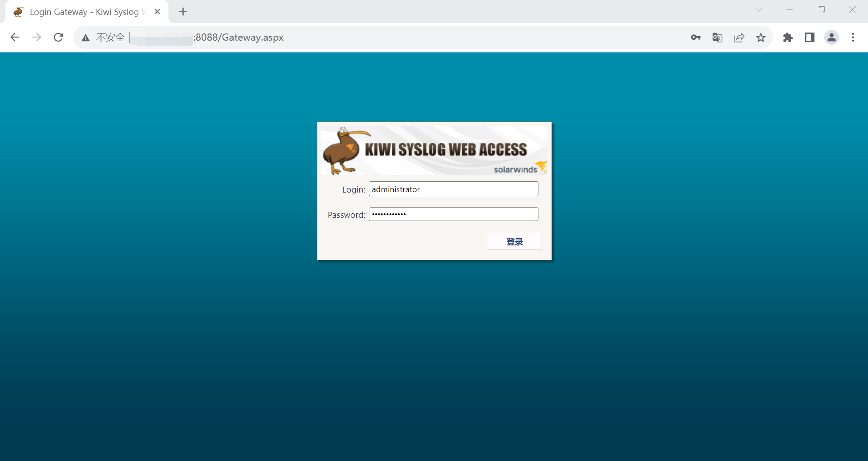Open a new tab with plus
868x461 pixels.
pyautogui.click(x=183, y=12)
